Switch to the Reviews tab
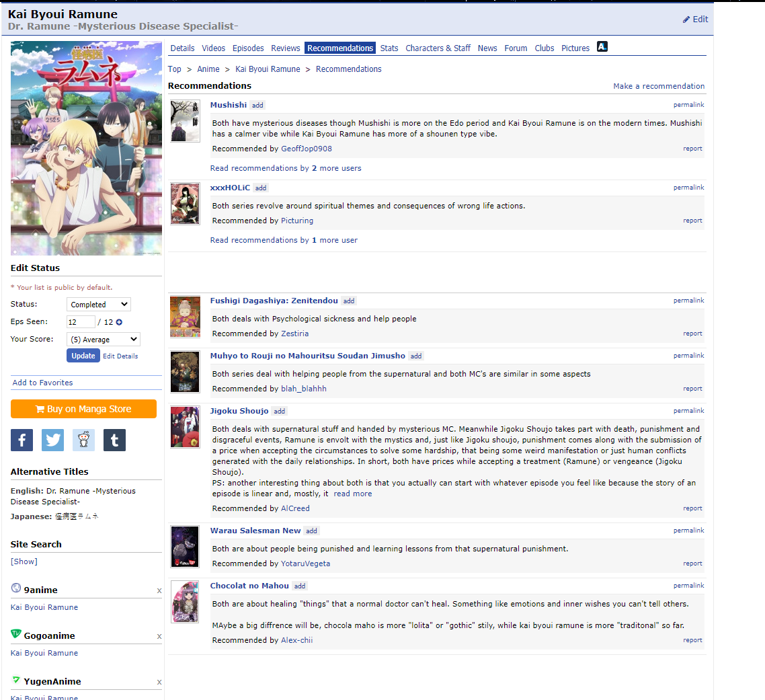The image size is (765, 700). [286, 48]
